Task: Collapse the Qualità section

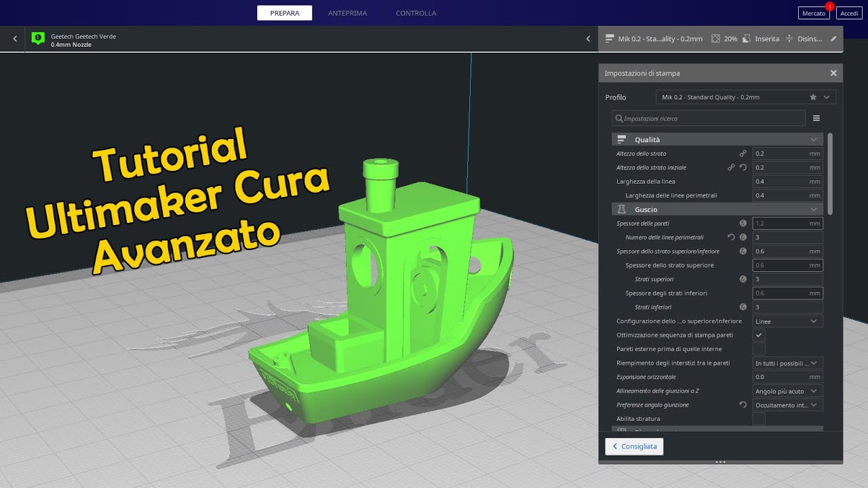Action: (814, 139)
